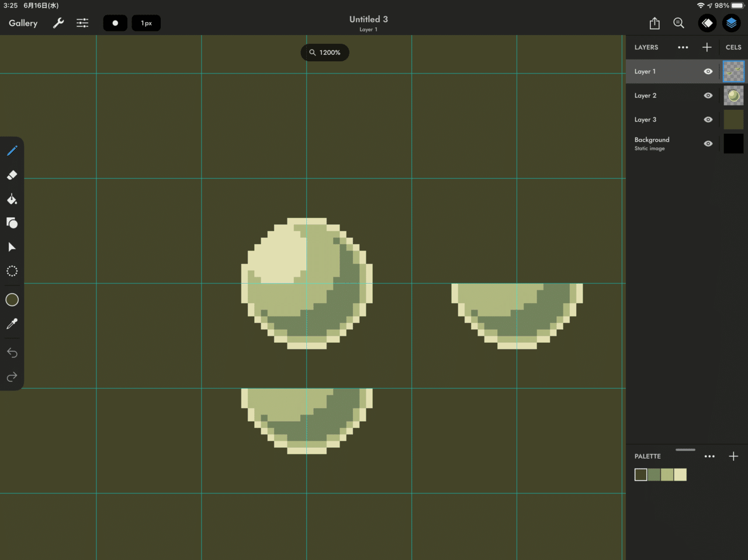Open the brush shape selector
The image size is (748, 560).
click(115, 23)
